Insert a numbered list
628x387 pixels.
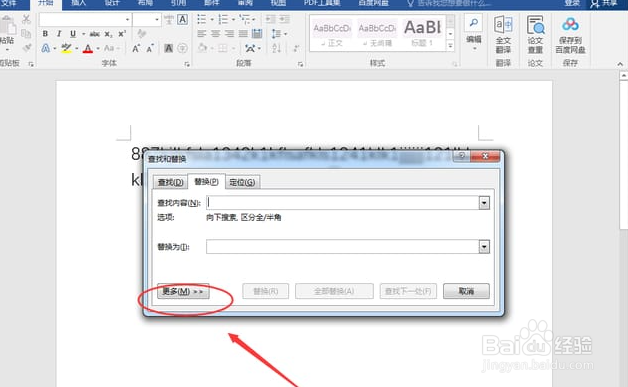tap(223, 19)
